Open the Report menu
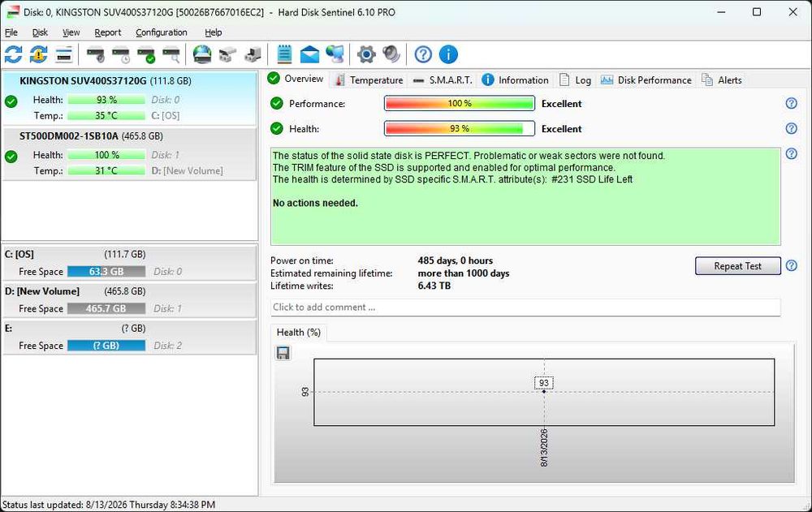 click(108, 32)
